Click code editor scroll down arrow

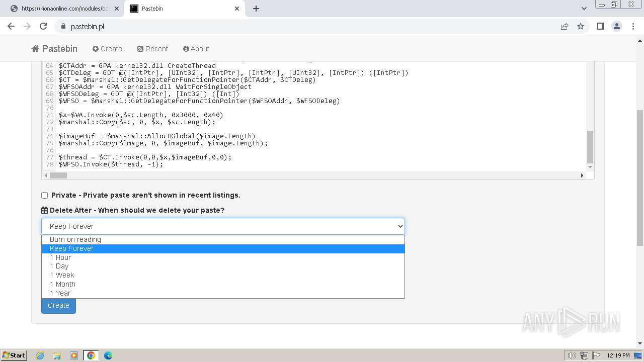tap(590, 167)
